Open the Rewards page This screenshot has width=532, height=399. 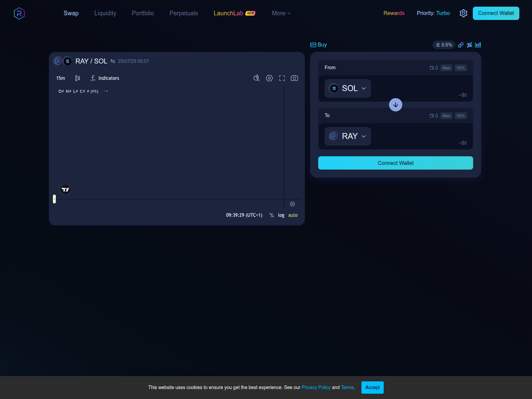click(x=394, y=13)
